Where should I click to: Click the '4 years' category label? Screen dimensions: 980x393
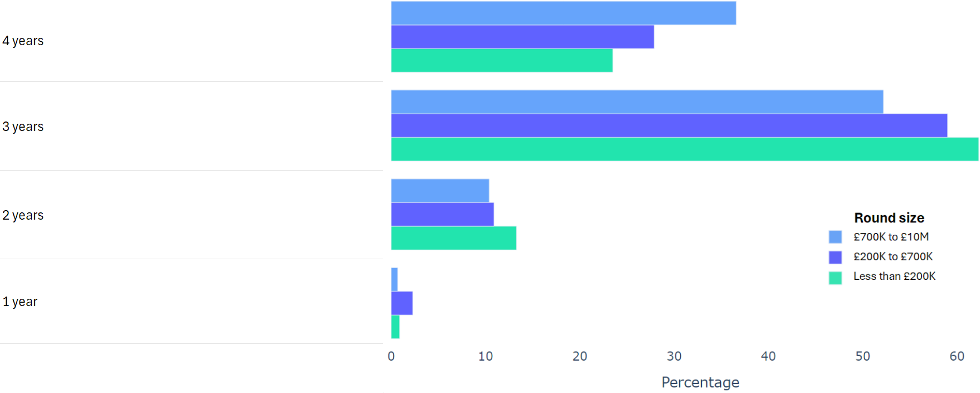coord(23,41)
